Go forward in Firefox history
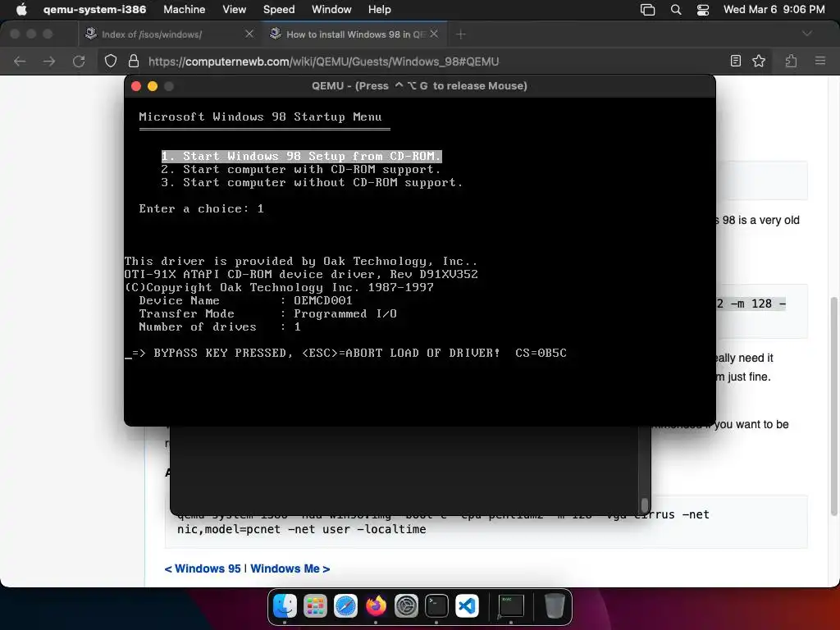Image resolution: width=840 pixels, height=630 pixels. tap(49, 61)
